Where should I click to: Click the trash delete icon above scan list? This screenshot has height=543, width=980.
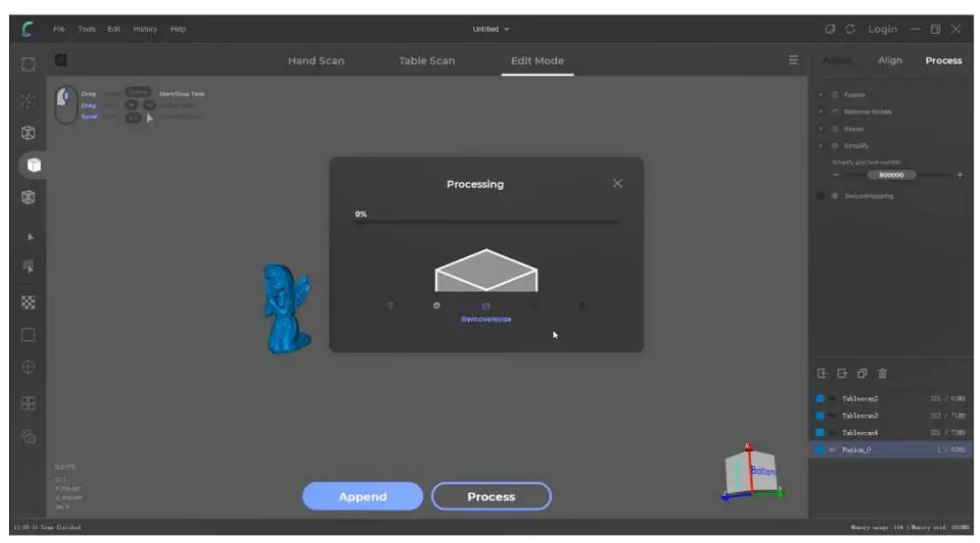coord(883,373)
